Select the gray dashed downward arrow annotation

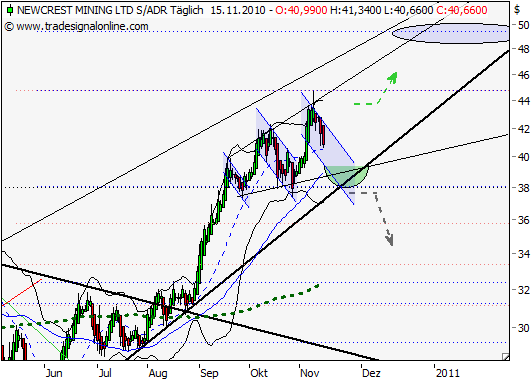[371, 218]
